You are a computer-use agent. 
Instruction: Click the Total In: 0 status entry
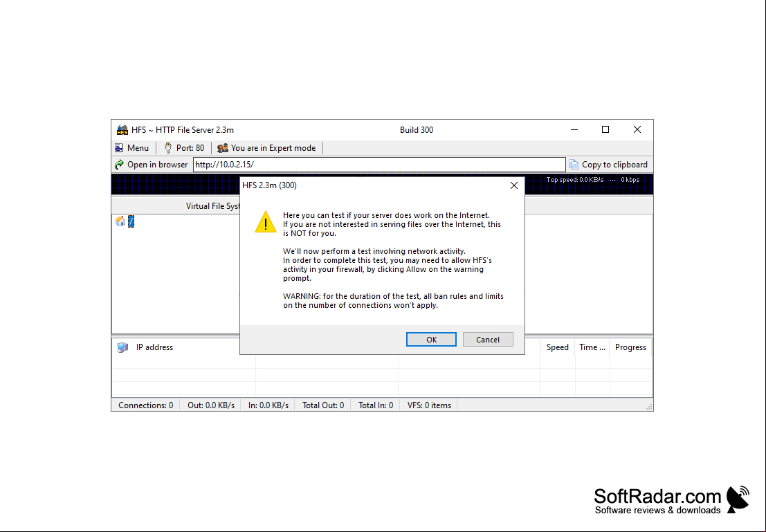click(x=376, y=405)
